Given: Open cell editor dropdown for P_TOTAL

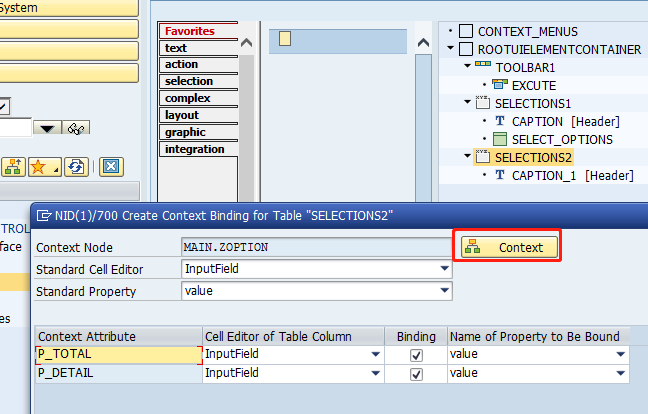Looking at the screenshot, I should (x=375, y=354).
